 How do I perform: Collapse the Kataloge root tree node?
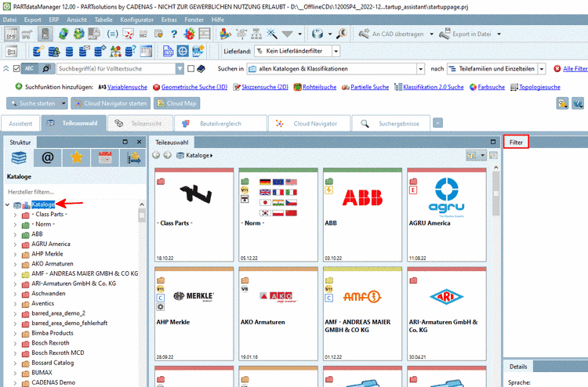click(7, 205)
